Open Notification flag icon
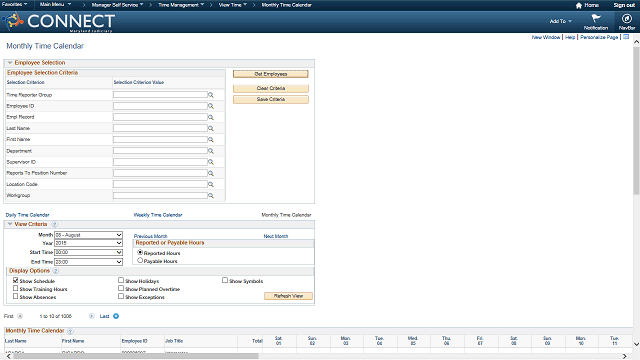Screen dimensions: 640x360 (x=596, y=18)
